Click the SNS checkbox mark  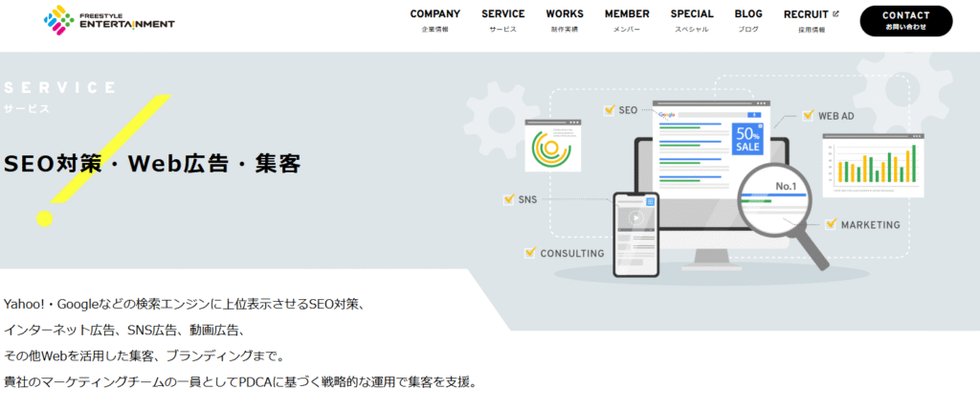(509, 199)
